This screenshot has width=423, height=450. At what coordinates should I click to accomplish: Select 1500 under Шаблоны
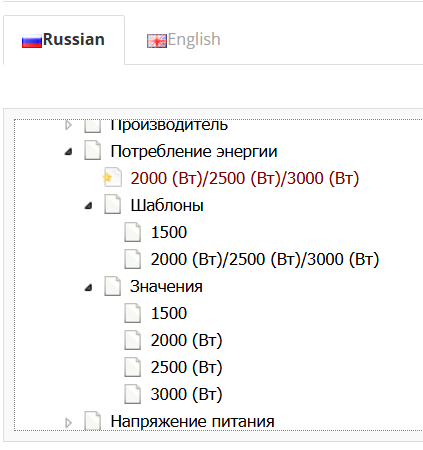coord(169,232)
